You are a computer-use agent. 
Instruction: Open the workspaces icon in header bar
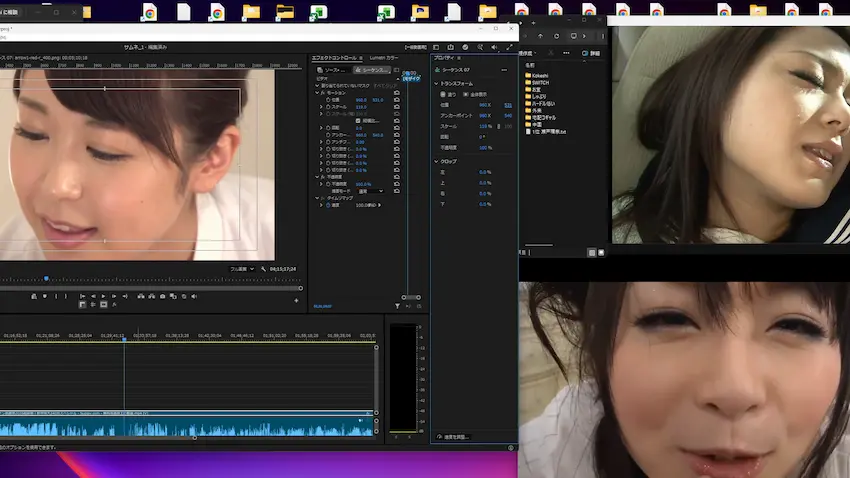pos(436,47)
